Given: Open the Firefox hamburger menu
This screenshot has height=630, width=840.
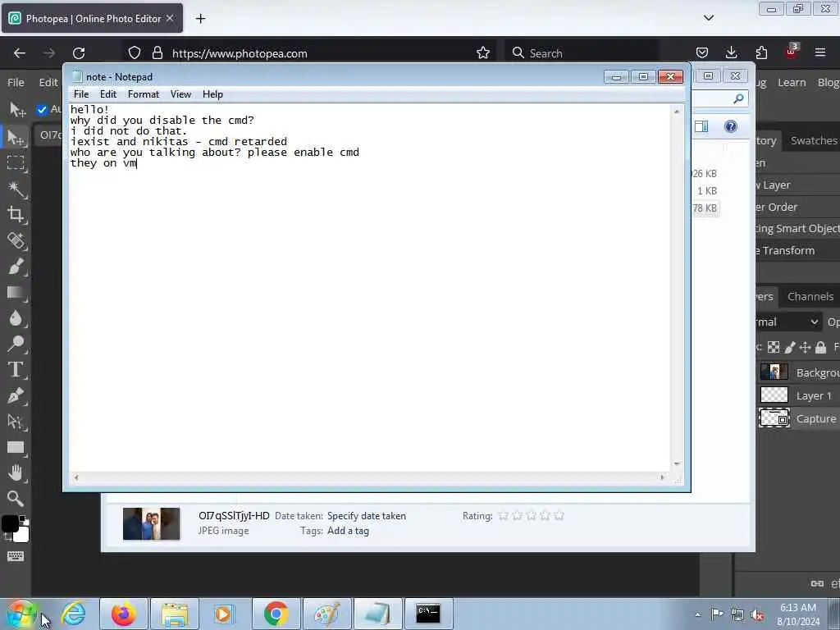Looking at the screenshot, I should pyautogui.click(x=819, y=52).
